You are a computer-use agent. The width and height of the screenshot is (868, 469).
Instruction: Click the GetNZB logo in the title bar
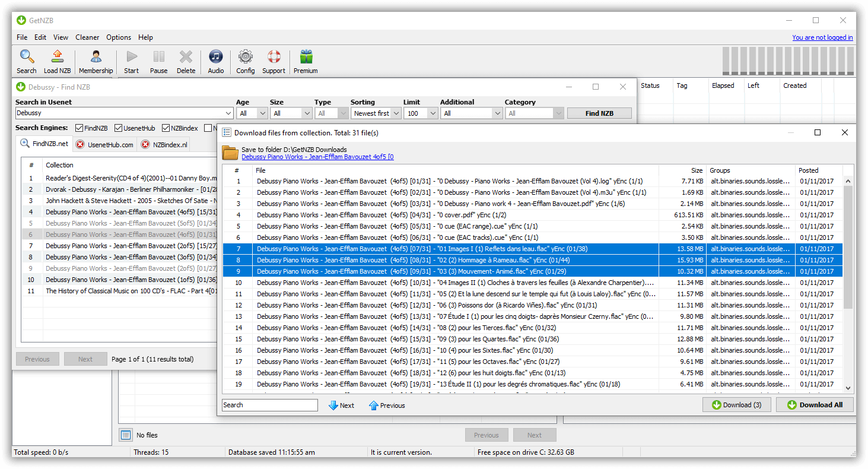coord(21,20)
